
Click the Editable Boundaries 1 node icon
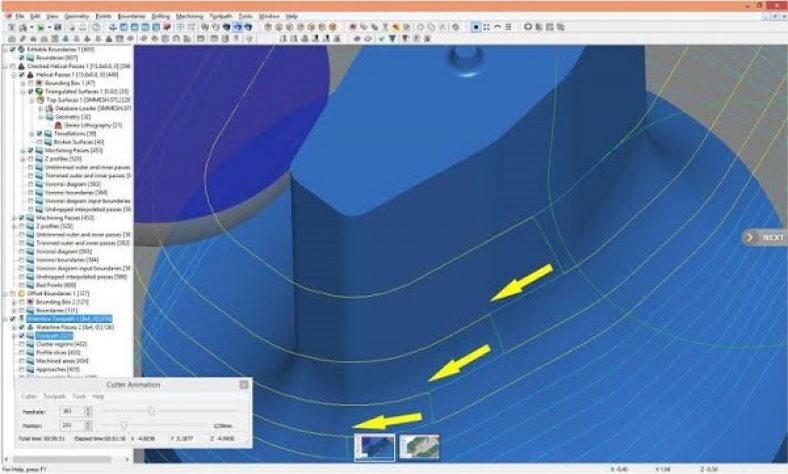[22, 50]
